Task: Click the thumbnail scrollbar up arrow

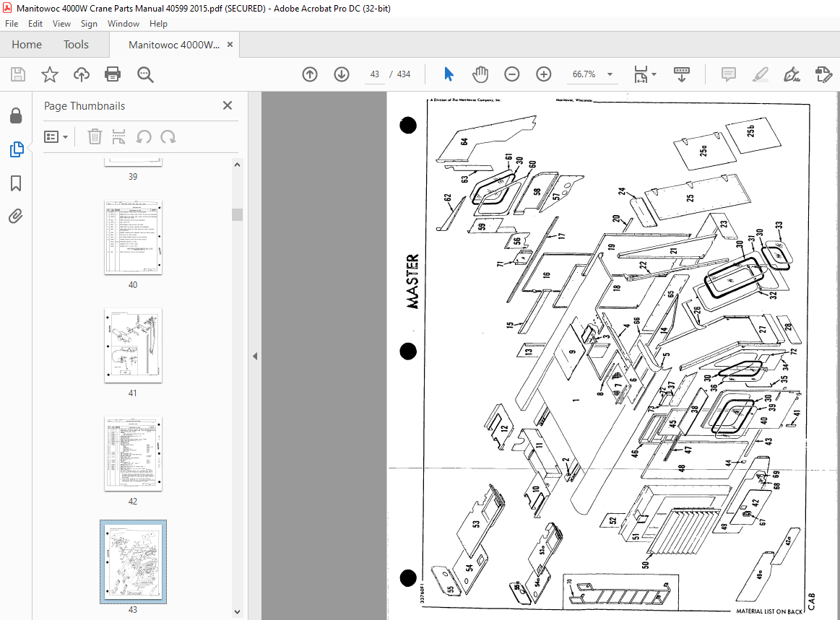Action: (238, 165)
